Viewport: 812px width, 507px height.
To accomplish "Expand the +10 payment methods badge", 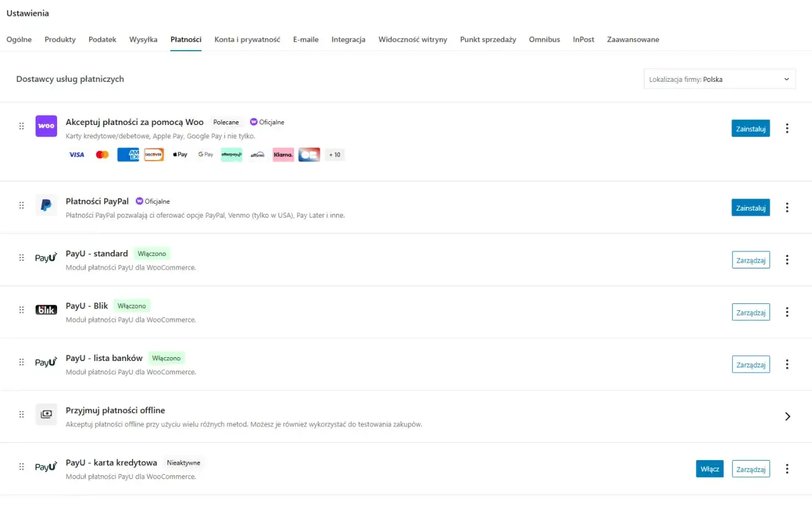I will (334, 154).
